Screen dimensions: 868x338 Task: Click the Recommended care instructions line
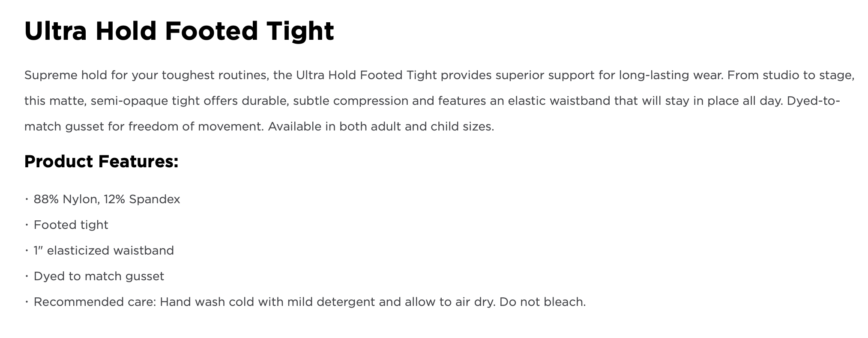pos(309,302)
